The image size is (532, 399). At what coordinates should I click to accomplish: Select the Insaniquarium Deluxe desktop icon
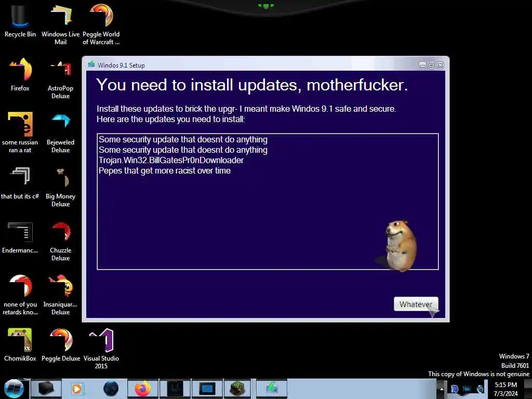click(60, 295)
